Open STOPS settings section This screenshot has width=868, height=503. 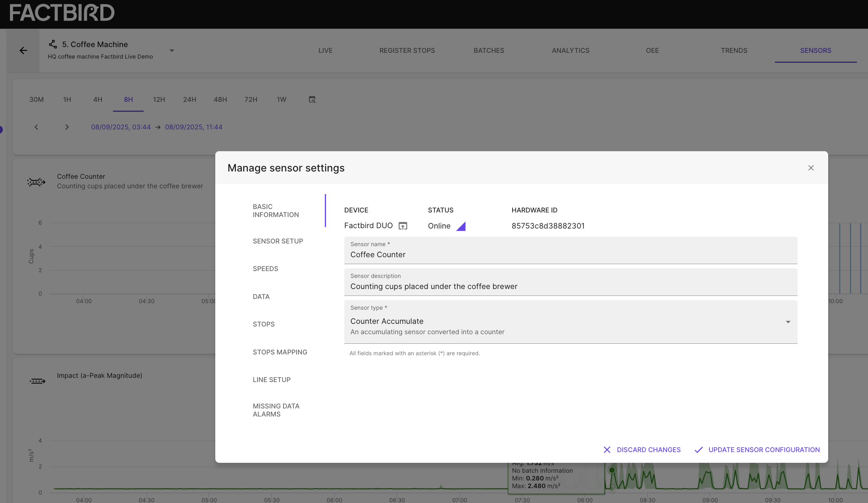pos(264,324)
